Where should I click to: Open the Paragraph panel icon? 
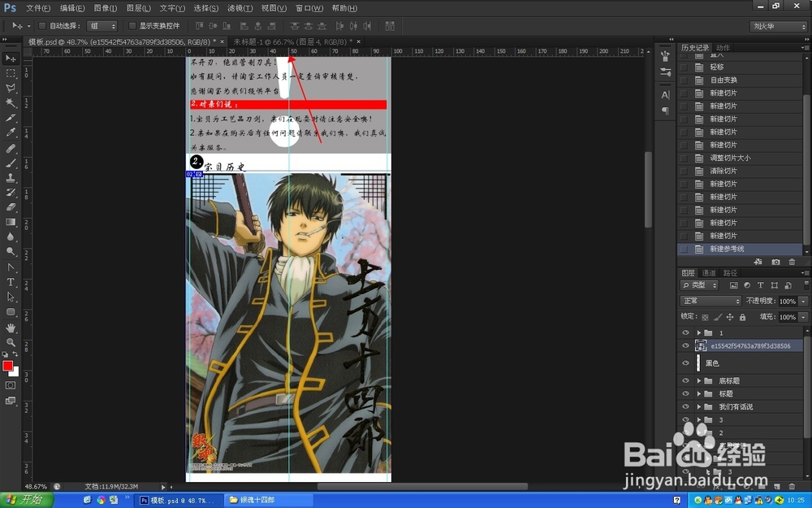666,111
